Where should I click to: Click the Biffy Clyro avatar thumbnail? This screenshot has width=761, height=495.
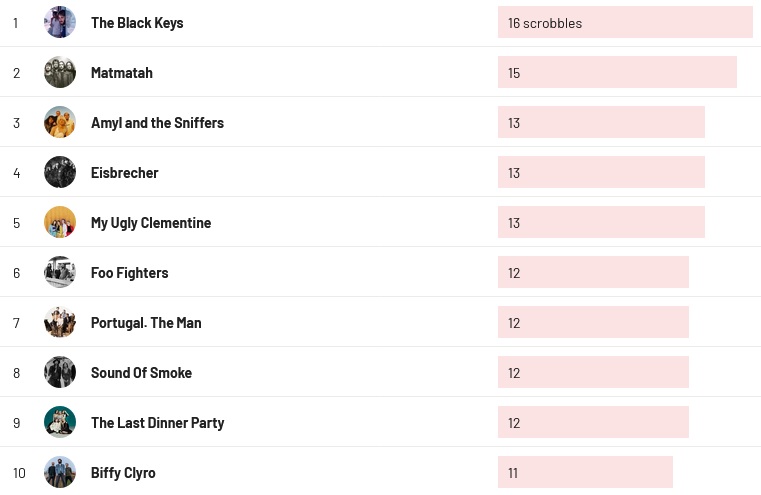(x=60, y=472)
